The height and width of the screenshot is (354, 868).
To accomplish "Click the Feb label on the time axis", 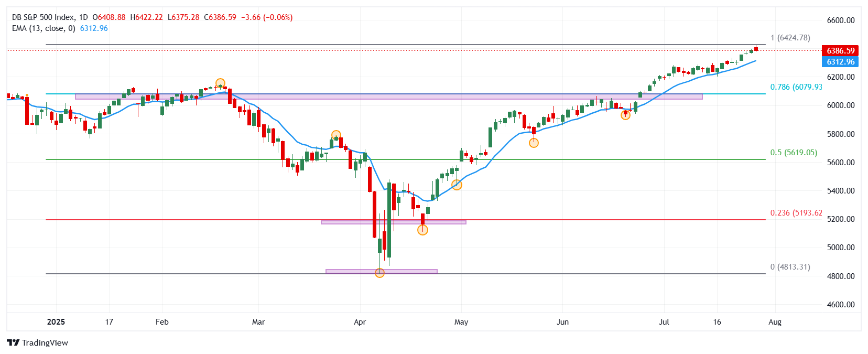I will click(x=162, y=322).
